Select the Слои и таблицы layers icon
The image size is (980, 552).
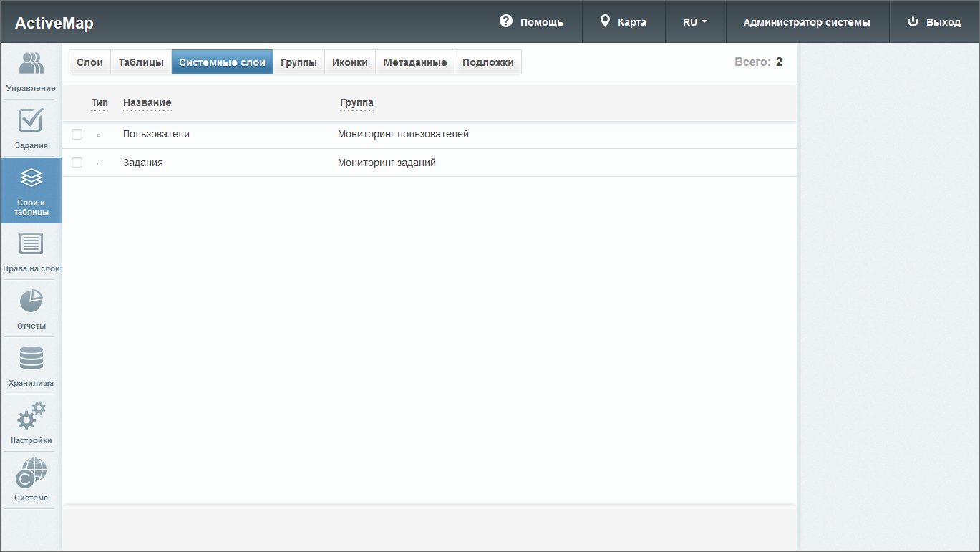tap(31, 179)
